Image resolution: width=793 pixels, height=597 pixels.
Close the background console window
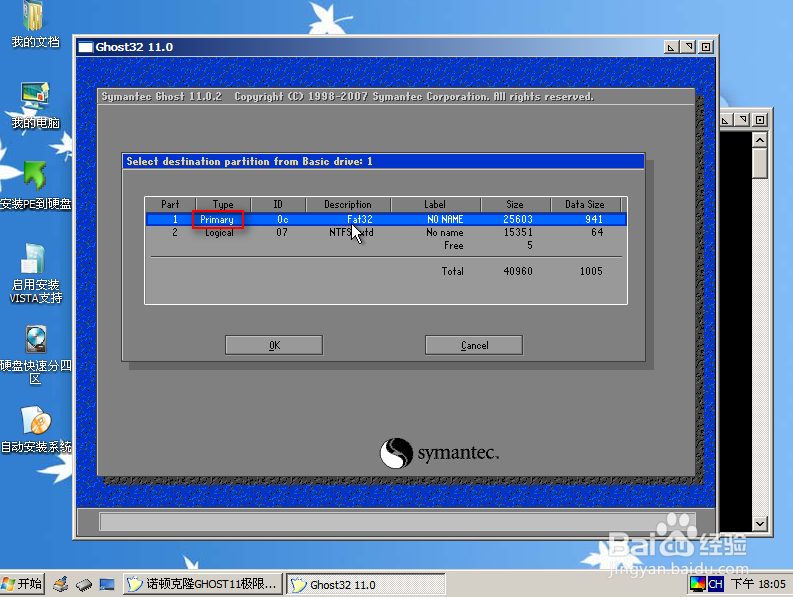tap(760, 120)
